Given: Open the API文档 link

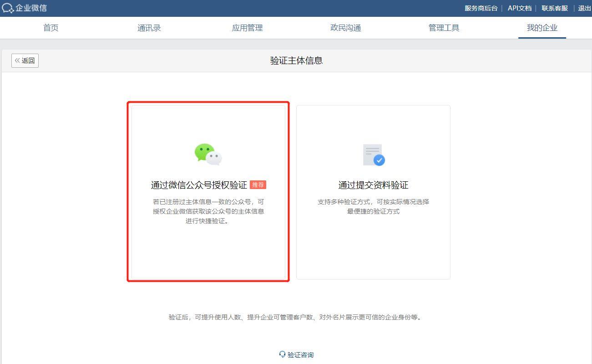Looking at the screenshot, I should pos(520,8).
